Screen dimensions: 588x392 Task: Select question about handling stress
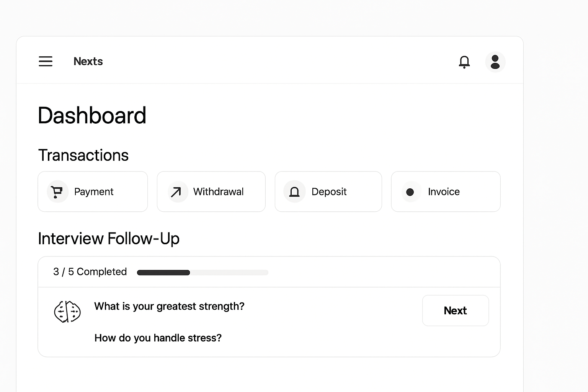click(158, 338)
